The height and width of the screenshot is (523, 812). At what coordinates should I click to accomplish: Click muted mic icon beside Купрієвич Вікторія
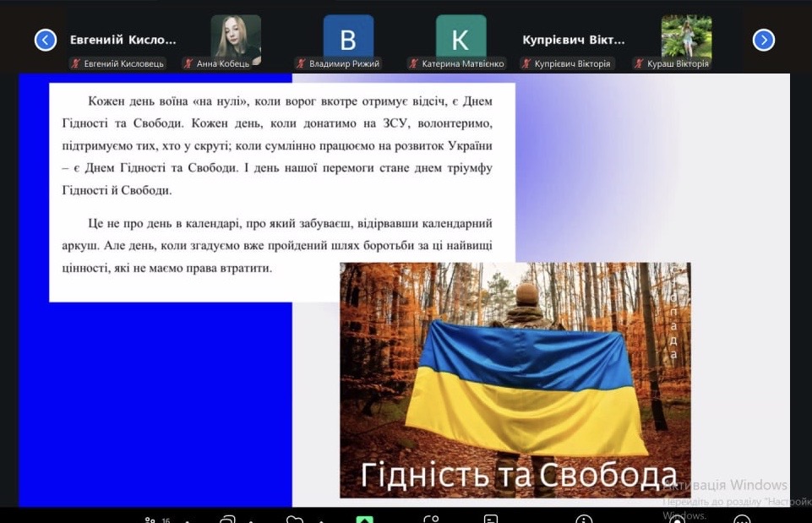click(x=526, y=63)
